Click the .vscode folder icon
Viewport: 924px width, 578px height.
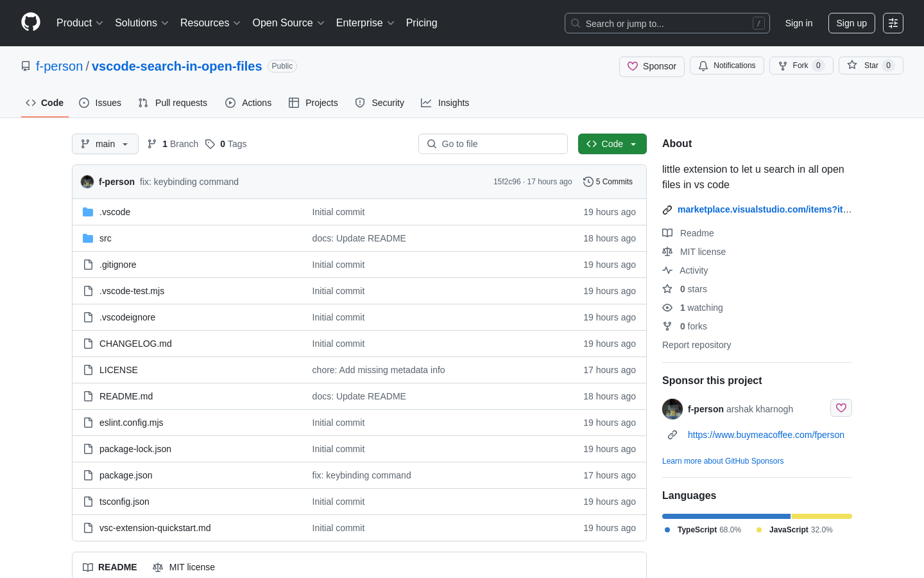88,212
